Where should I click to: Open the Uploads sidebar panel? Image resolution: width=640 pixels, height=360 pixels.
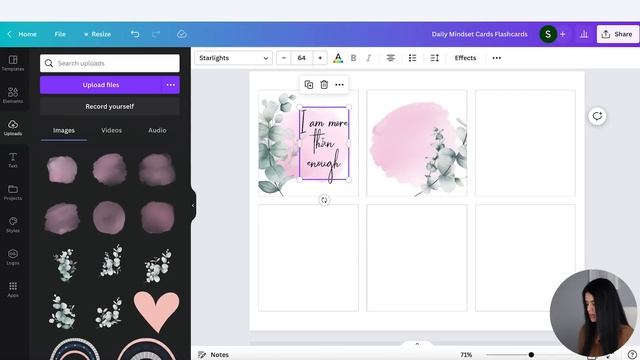(13, 127)
